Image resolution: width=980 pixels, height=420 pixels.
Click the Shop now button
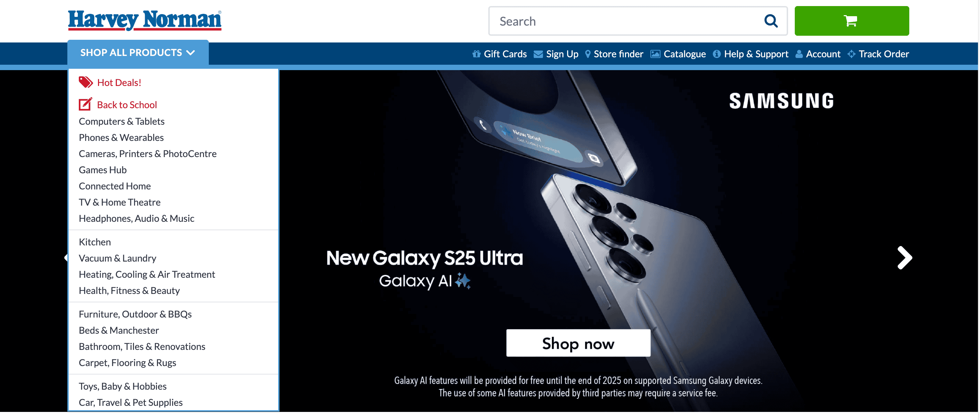[578, 343]
